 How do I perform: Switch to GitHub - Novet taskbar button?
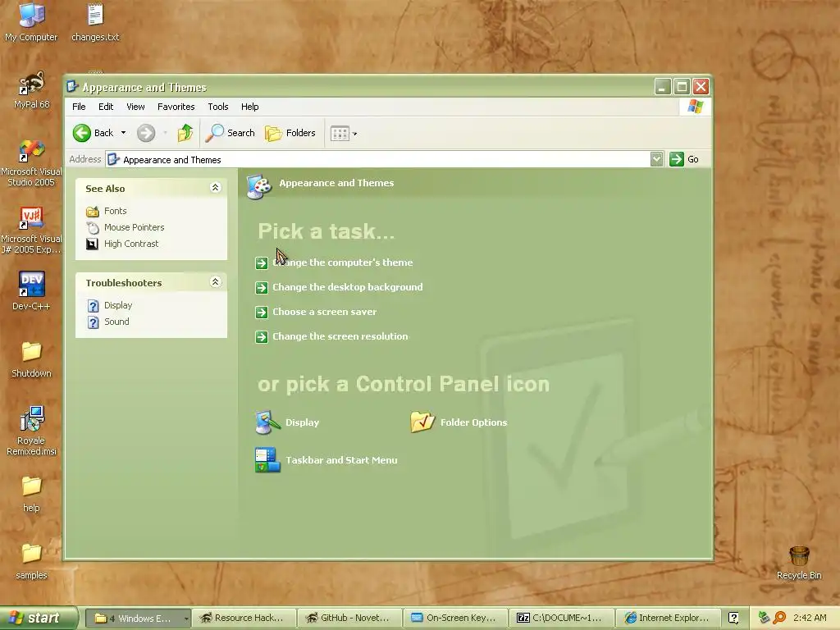349,619
